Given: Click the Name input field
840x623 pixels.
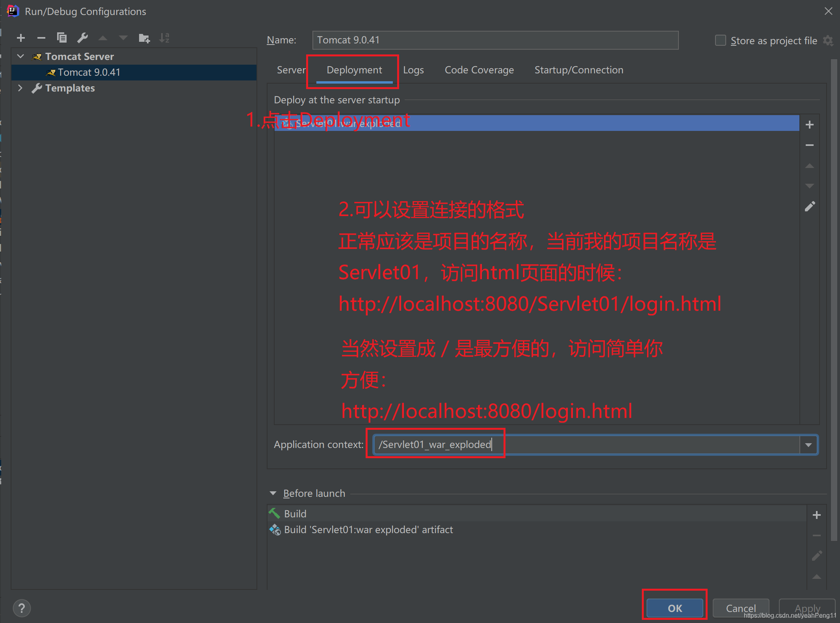Looking at the screenshot, I should 495,40.
